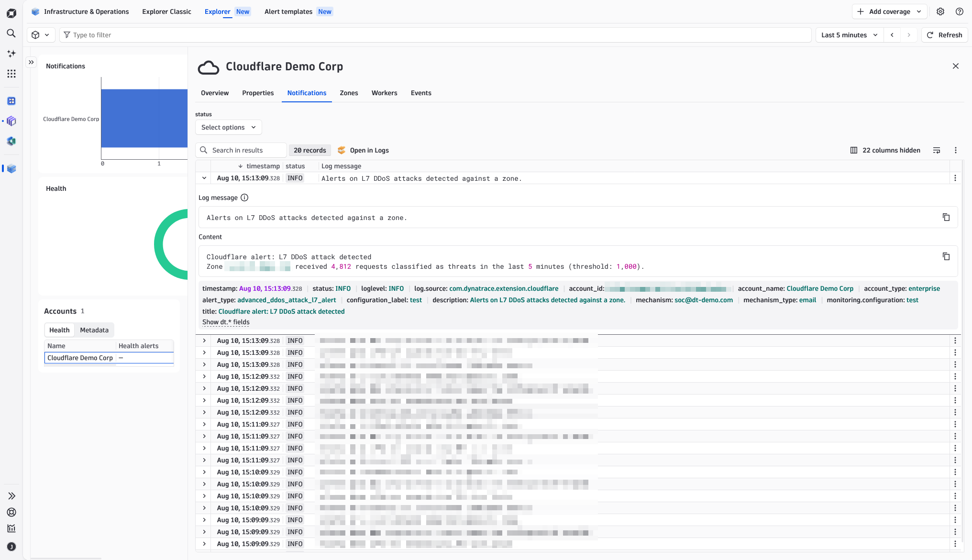Open row menu for last 15:09:09.329 row

coord(955,544)
